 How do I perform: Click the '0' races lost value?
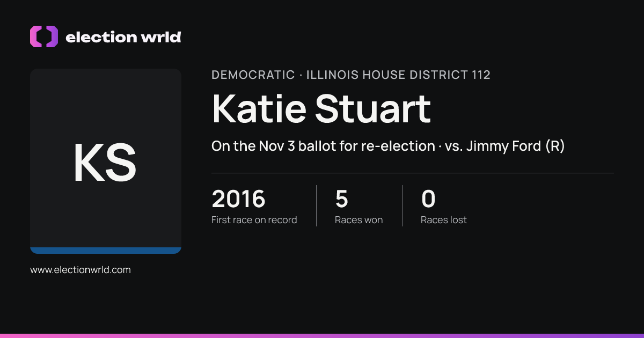coord(428,199)
